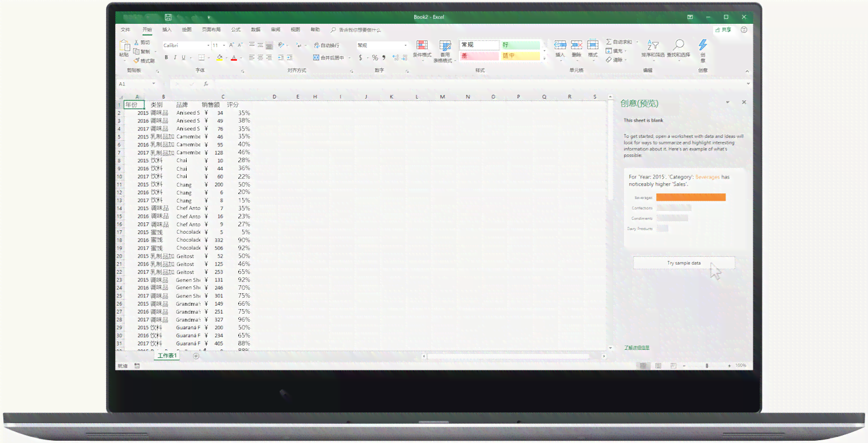Click the Top Align icon
This screenshot has width=868, height=443.
[x=251, y=45]
